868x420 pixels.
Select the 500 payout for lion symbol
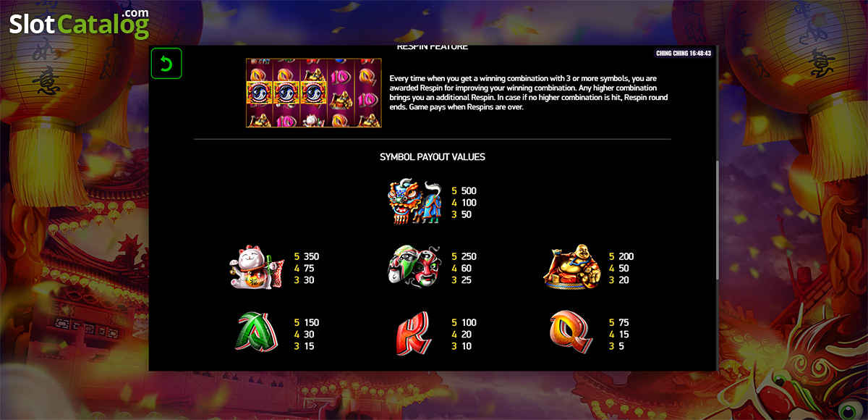coord(469,191)
